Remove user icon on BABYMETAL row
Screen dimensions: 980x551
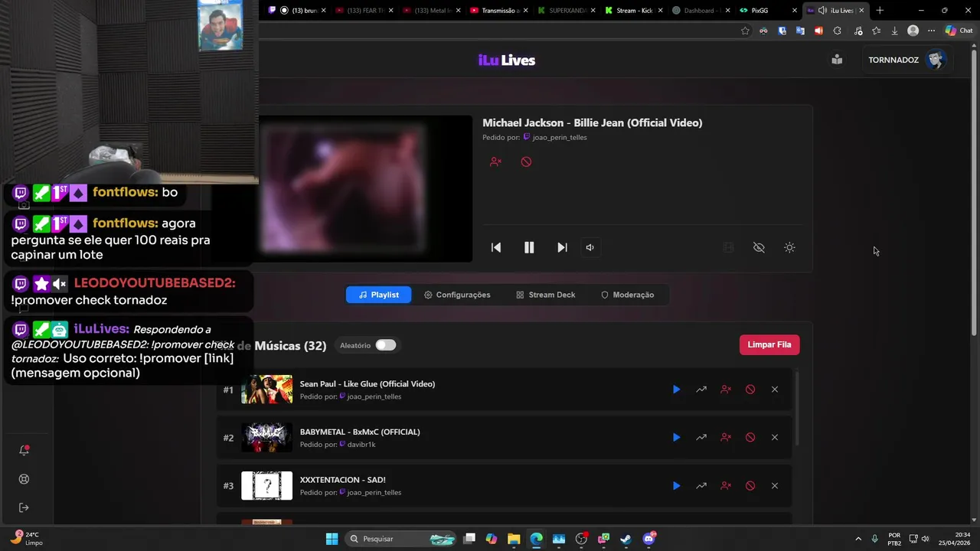tap(725, 438)
